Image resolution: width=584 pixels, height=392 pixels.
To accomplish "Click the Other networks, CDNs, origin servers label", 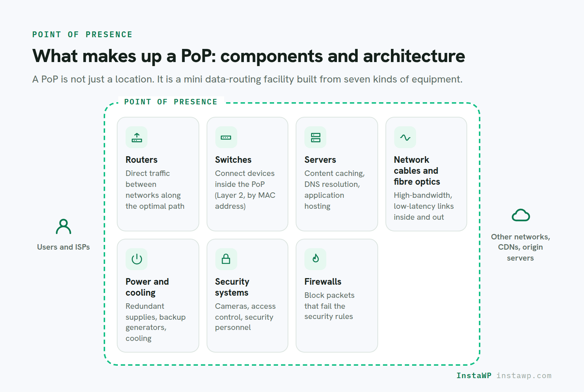I will 520,247.
